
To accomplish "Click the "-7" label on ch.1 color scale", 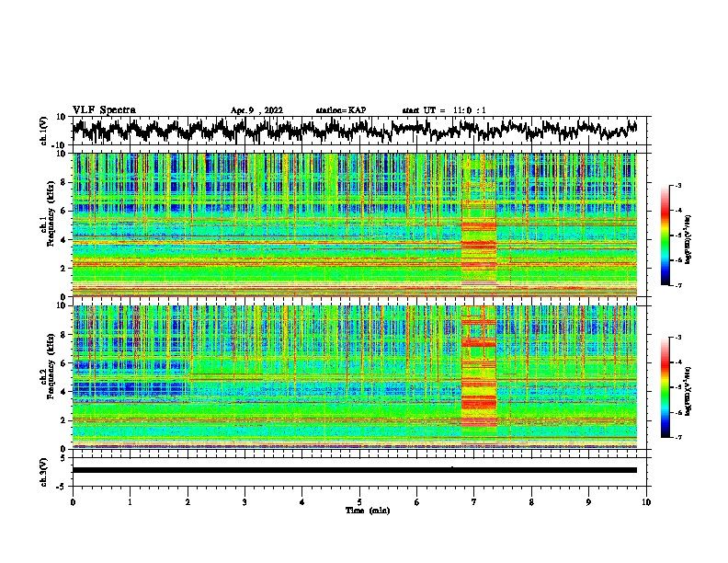I will click(677, 285).
